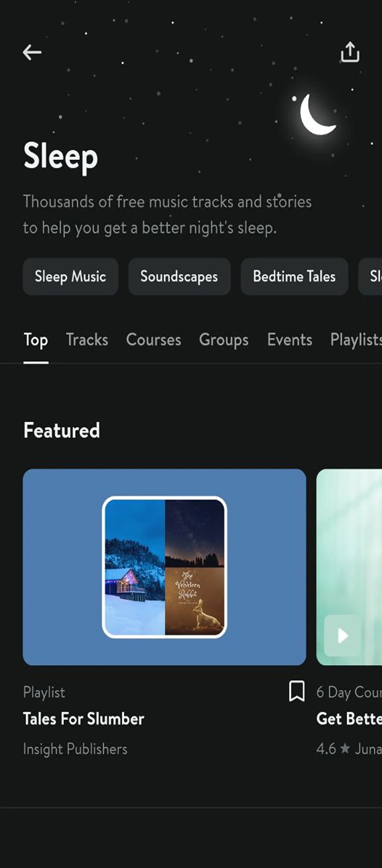The width and height of the screenshot is (382, 868).
Task: Choose the Bedtime Tales category
Action: pos(294,277)
